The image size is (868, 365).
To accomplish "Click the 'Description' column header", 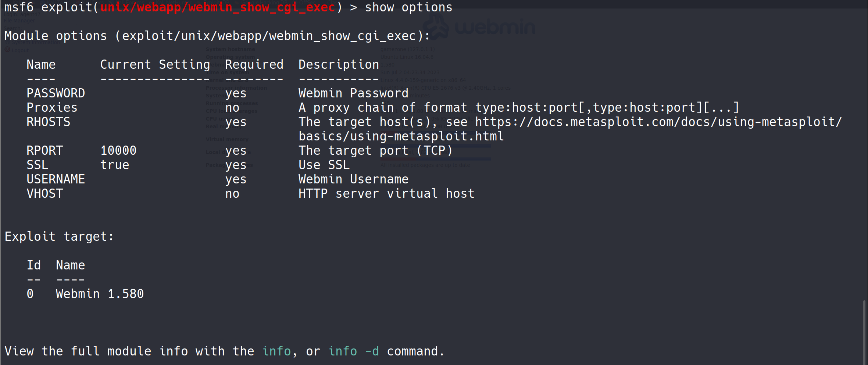I will [x=339, y=65].
